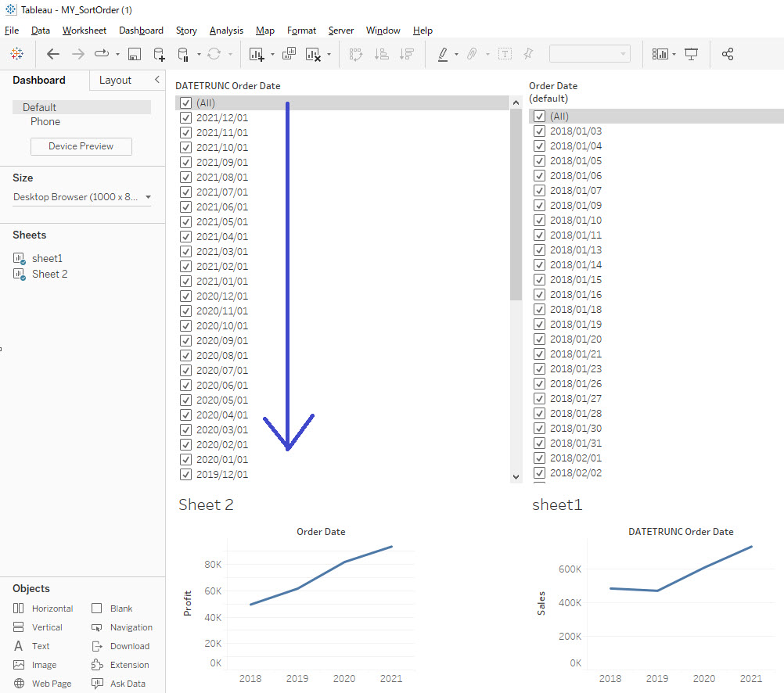
Task: Click the Group Members paperclip icon
Action: point(472,53)
